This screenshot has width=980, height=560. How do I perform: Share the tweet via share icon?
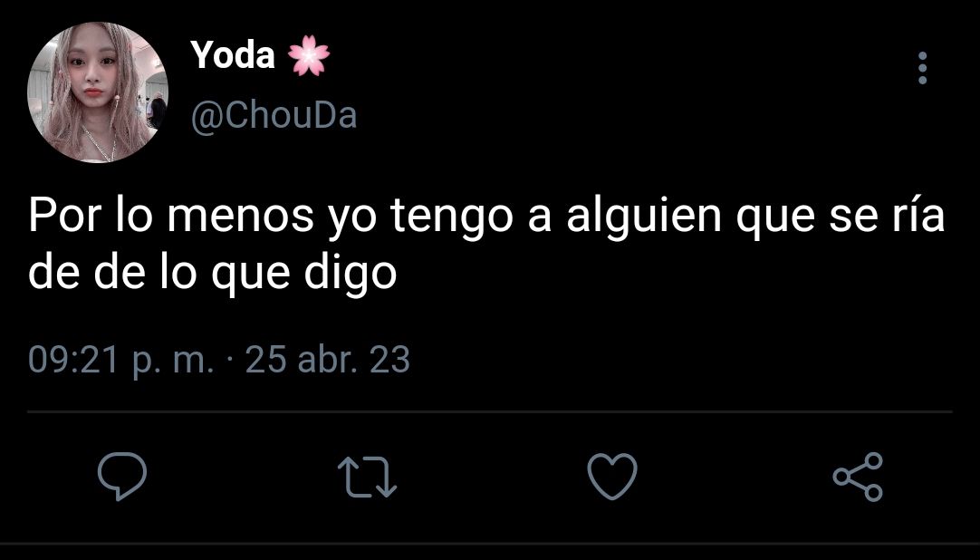pos(858,477)
